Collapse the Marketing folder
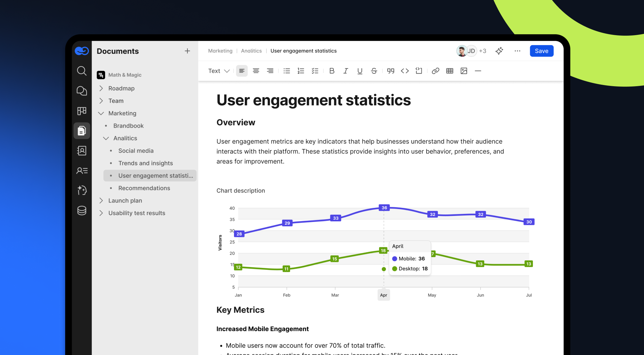The image size is (644, 355). pos(101,113)
